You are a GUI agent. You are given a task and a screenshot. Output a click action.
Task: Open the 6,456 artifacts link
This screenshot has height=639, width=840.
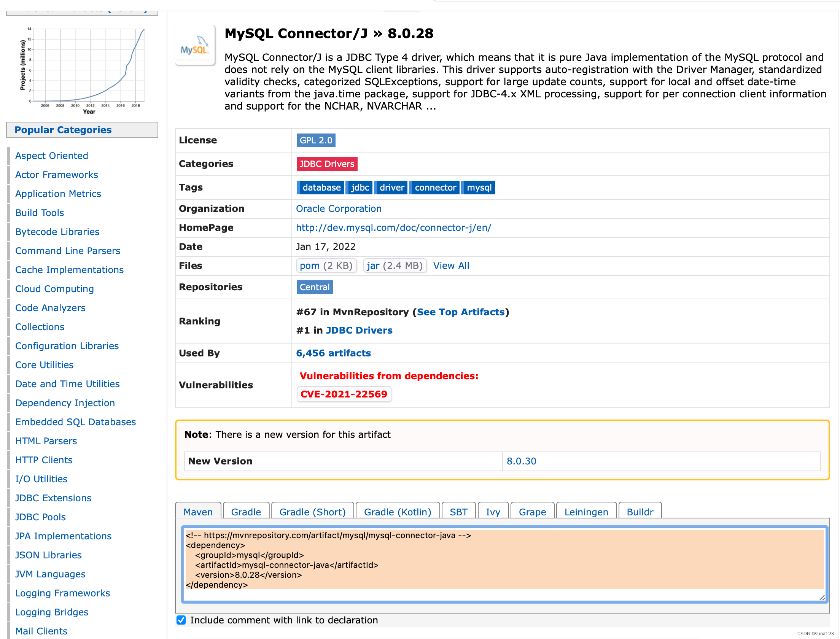click(333, 353)
